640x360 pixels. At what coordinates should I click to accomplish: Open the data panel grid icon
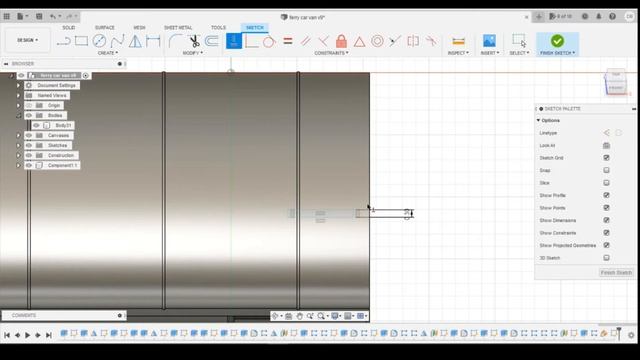7,16
